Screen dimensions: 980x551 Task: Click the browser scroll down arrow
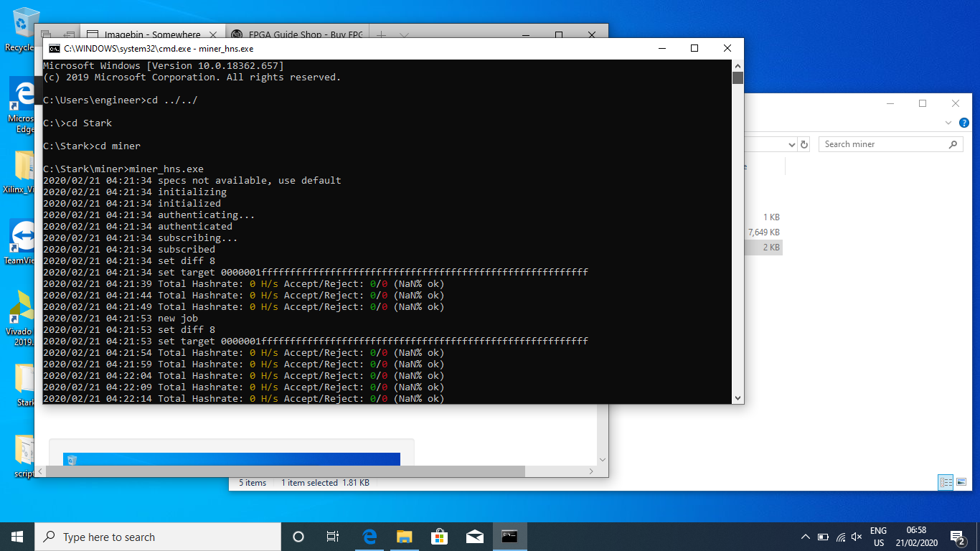coord(603,459)
